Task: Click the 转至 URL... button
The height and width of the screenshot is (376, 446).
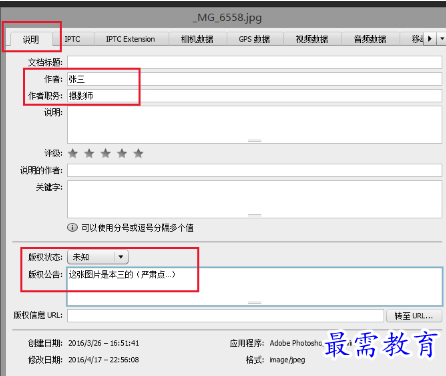Action: pos(414,316)
